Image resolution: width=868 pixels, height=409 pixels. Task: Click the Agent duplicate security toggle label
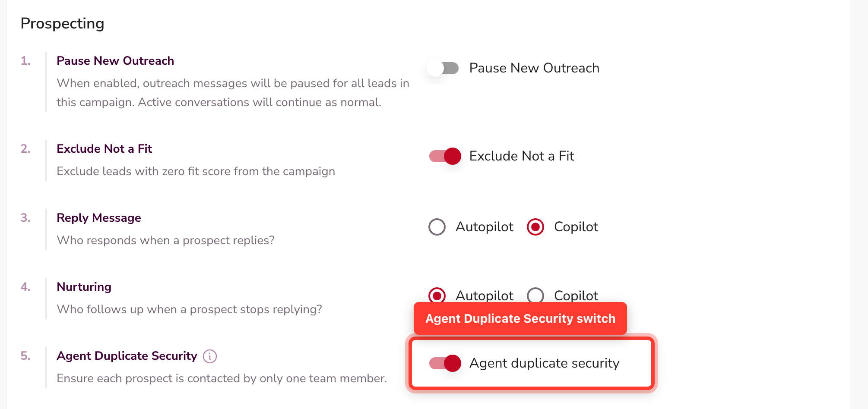click(545, 363)
